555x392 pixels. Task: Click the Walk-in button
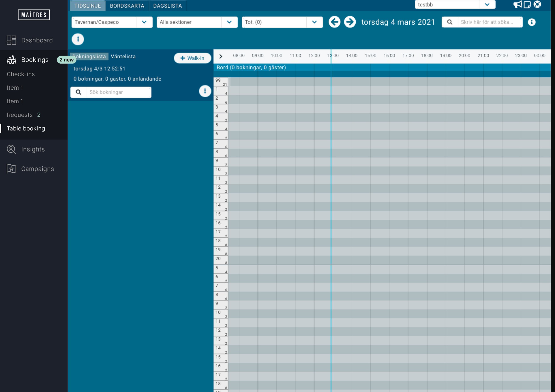192,58
